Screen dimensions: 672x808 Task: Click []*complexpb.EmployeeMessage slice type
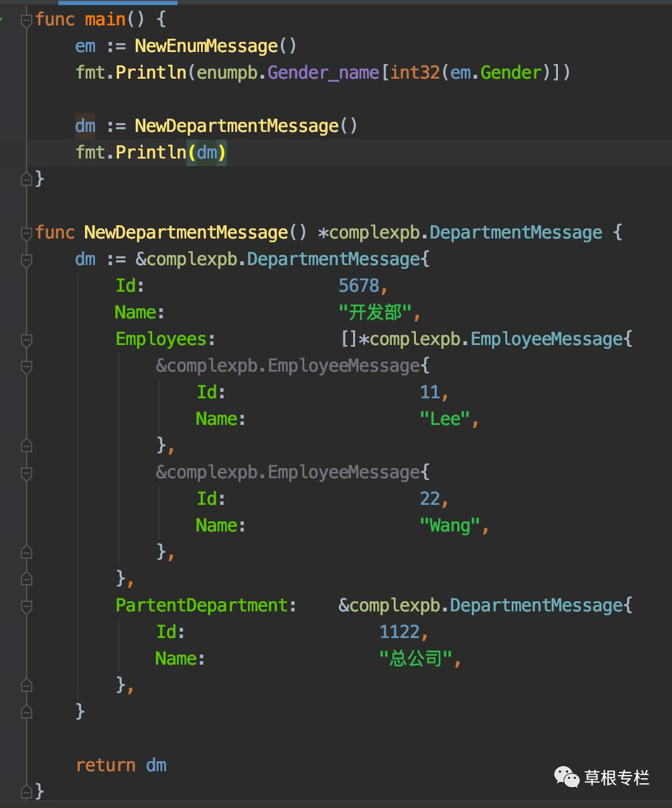(x=486, y=339)
